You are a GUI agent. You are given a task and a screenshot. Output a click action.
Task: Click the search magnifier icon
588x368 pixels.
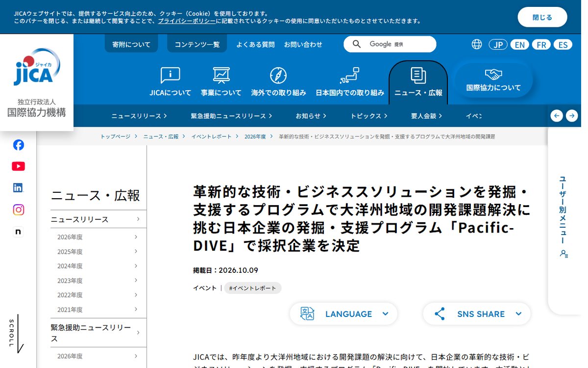357,44
